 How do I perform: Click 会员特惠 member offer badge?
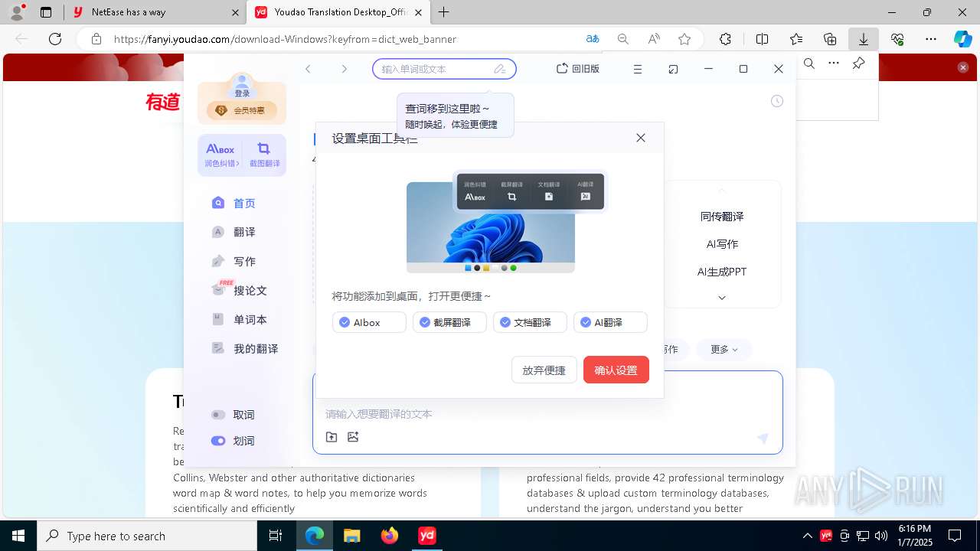pos(242,110)
